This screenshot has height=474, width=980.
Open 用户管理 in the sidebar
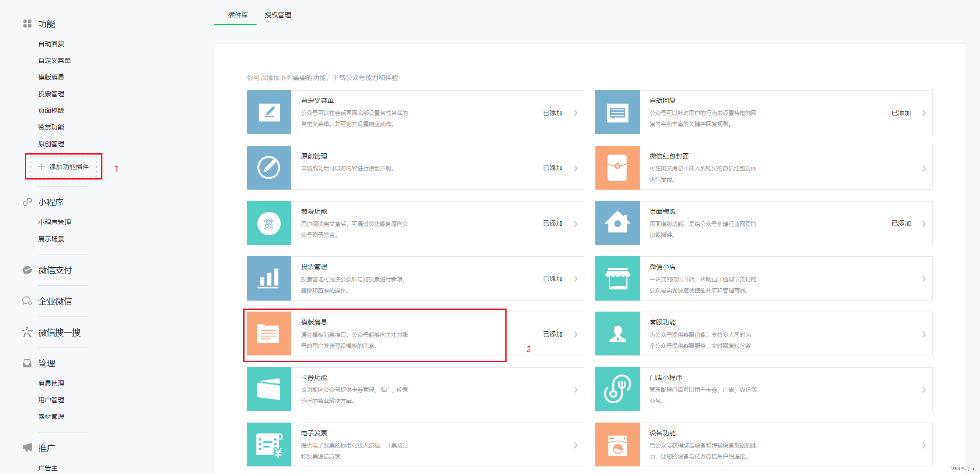coord(51,400)
